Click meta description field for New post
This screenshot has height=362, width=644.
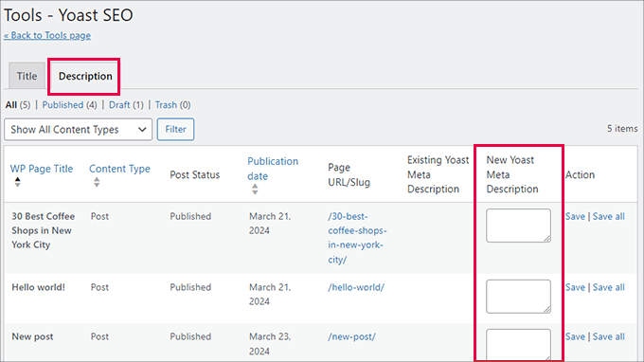[x=518, y=344]
